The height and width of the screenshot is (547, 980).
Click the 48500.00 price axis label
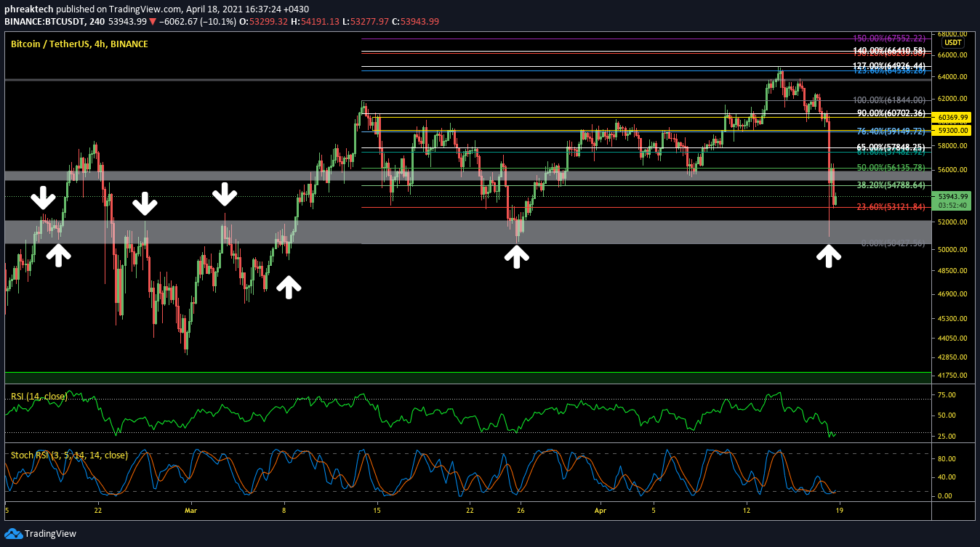point(952,271)
